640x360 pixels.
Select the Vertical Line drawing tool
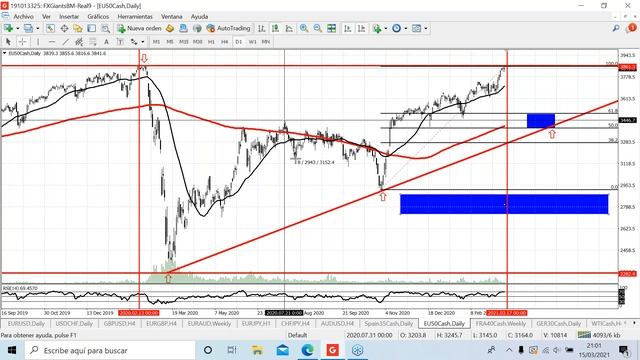click(38, 42)
